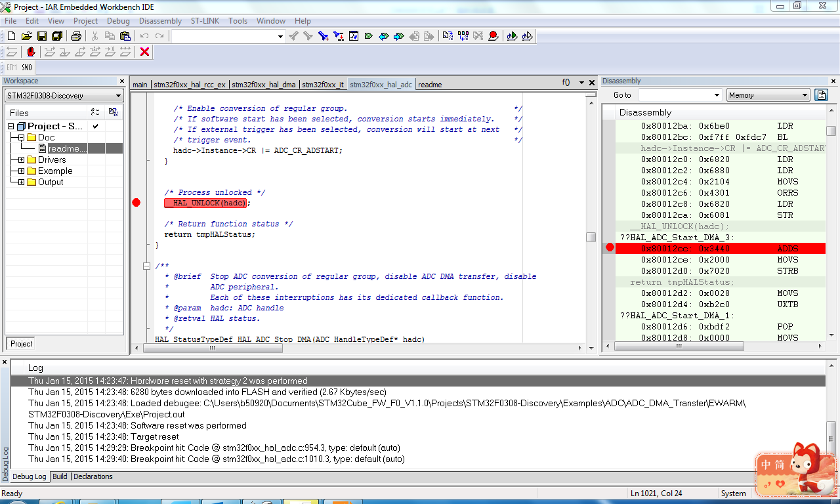Close the Disassembly panel

point(834,81)
